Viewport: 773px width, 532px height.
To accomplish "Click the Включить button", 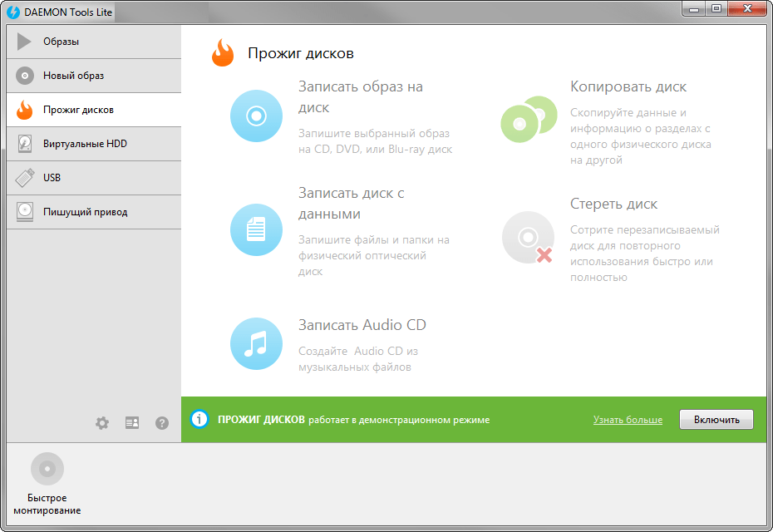I will click(x=716, y=420).
